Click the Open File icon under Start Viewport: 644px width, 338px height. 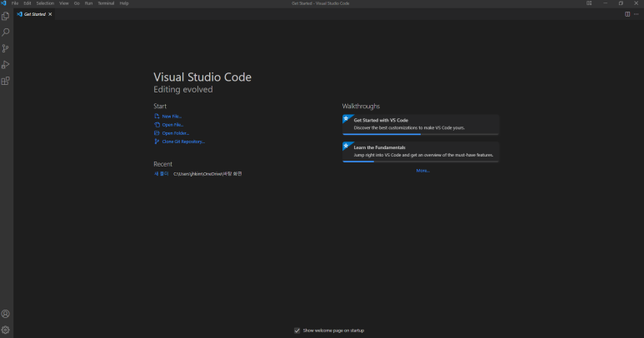click(157, 125)
